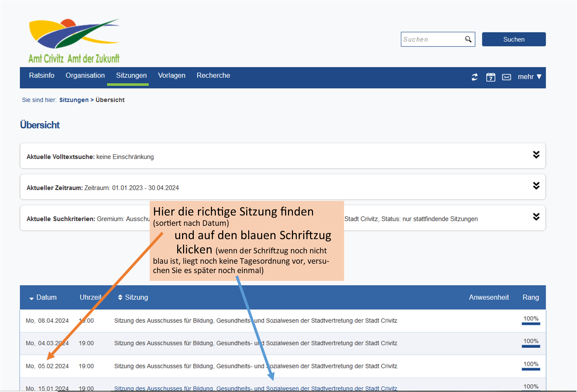This screenshot has width=577, height=392.
Task: Expand the Aktuelle Suchkriterien panel
Action: [536, 217]
